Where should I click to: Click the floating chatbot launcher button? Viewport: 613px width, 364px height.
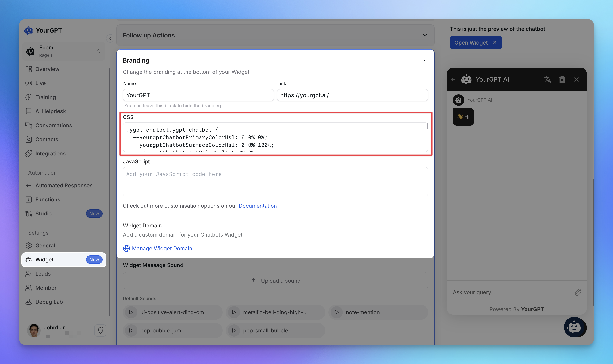tap(575, 327)
